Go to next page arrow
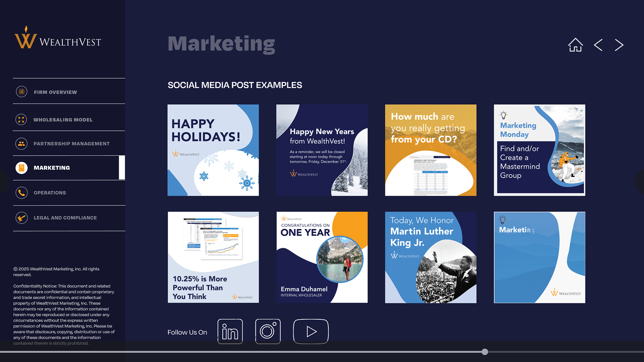 [x=619, y=45]
